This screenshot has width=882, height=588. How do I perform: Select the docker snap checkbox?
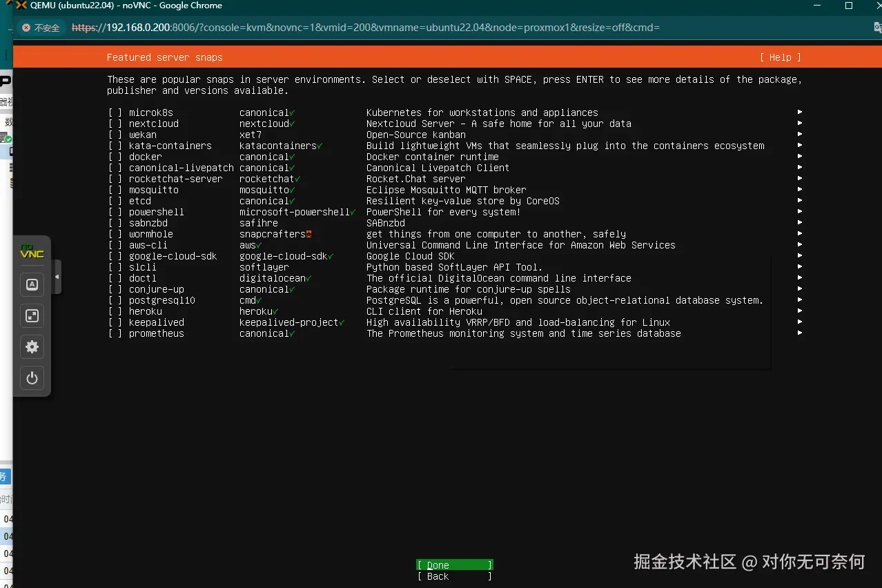click(115, 157)
